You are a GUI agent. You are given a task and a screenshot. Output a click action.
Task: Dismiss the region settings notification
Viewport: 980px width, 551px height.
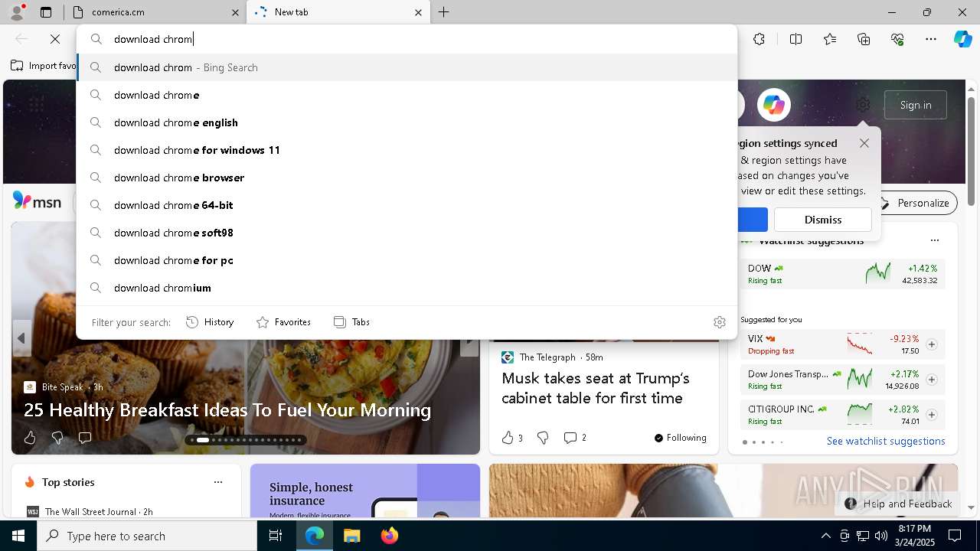point(823,220)
